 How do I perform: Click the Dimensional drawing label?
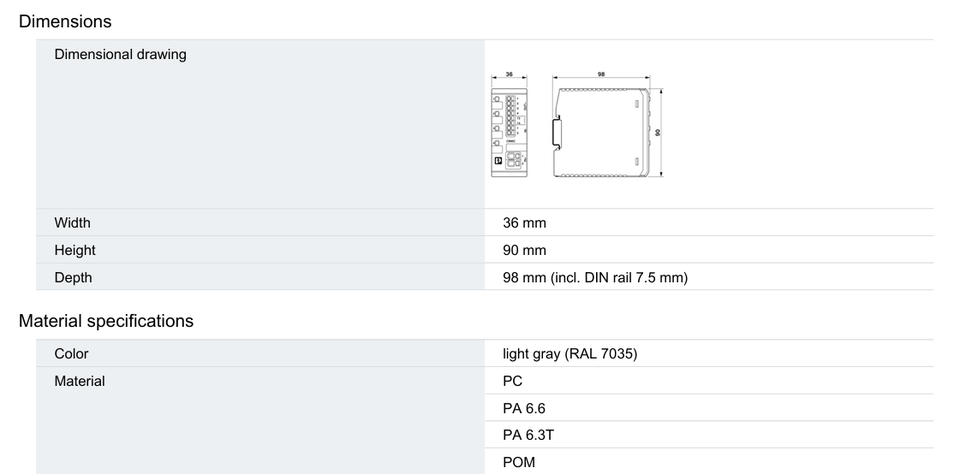[x=120, y=54]
